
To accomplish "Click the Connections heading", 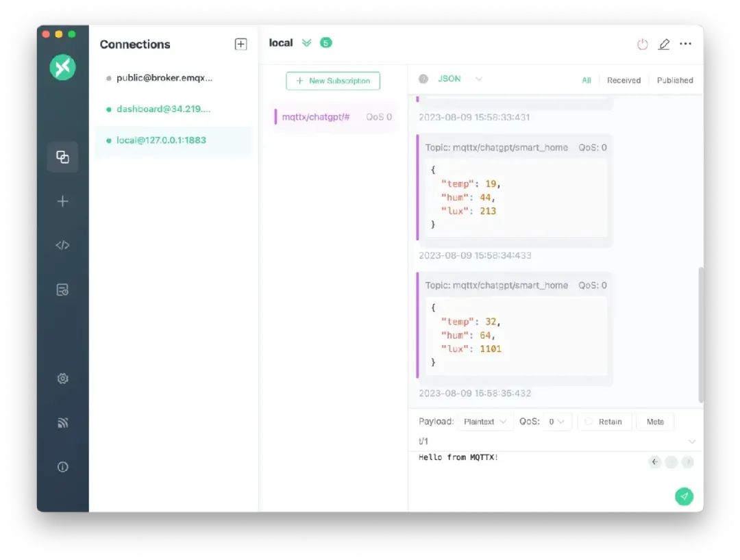I will coord(135,44).
